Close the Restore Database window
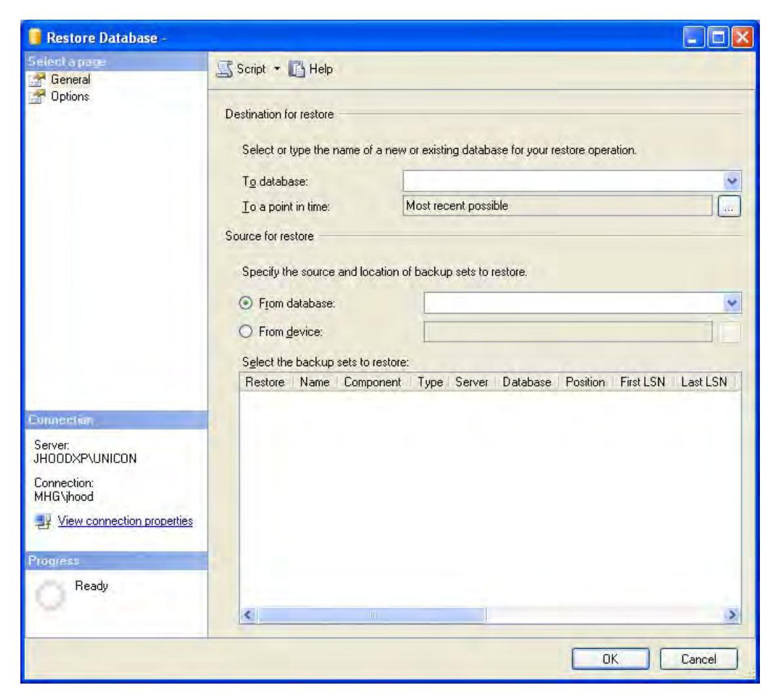The height and width of the screenshot is (700, 777). [x=742, y=37]
